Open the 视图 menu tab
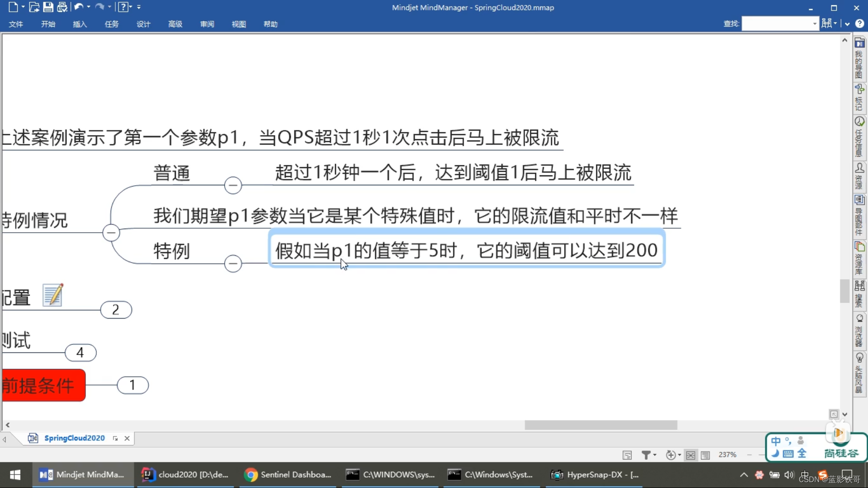868x488 pixels. 239,24
